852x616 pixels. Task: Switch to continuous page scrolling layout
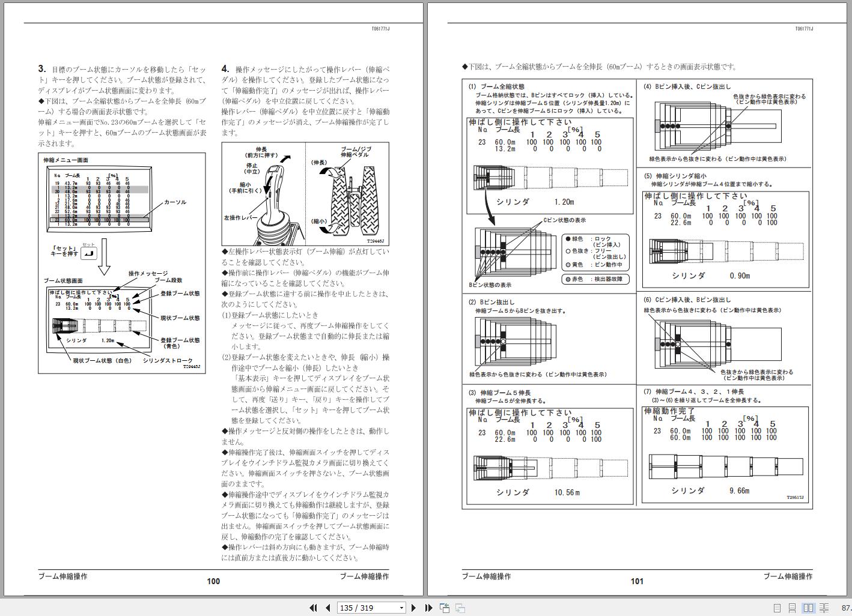point(793,608)
